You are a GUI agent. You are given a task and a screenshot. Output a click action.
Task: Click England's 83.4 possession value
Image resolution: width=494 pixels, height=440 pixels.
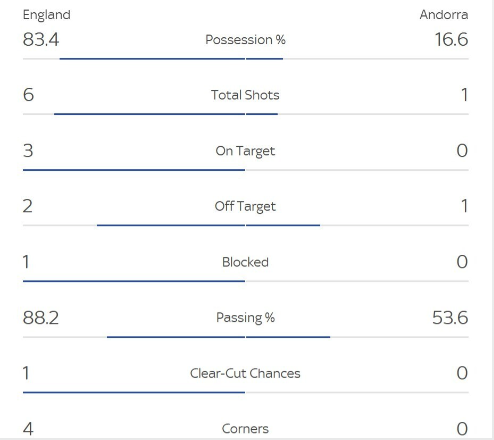pos(41,39)
